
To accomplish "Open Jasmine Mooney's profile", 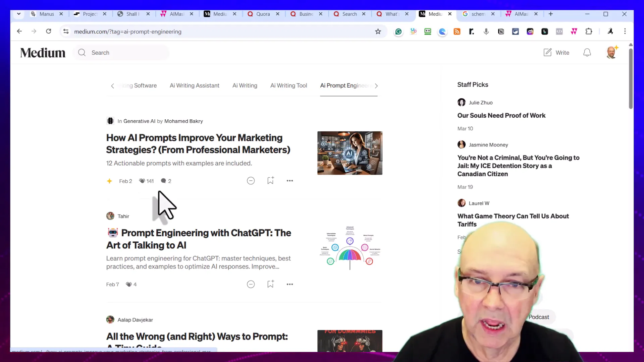I will pos(488,145).
